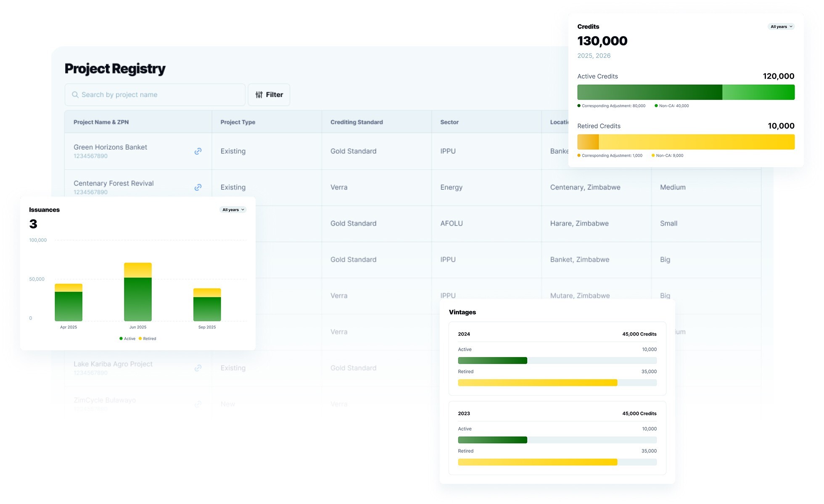Open All years dropdown in Issuances card
The image size is (824, 504).
point(233,210)
